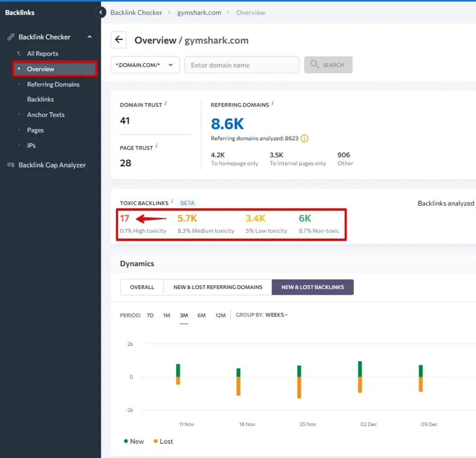Switch to New & Lost Referring Domains tab
Image resolution: width=476 pixels, height=458 pixels.
218,287
